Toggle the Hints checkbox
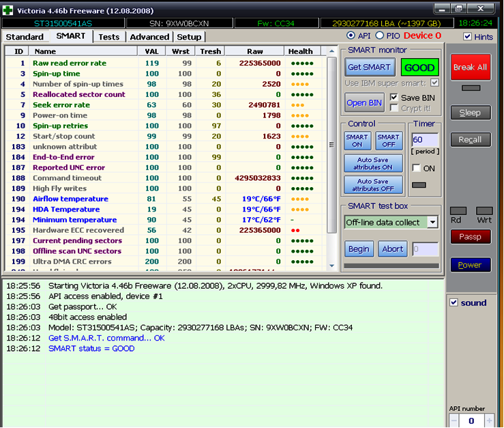 [x=468, y=37]
